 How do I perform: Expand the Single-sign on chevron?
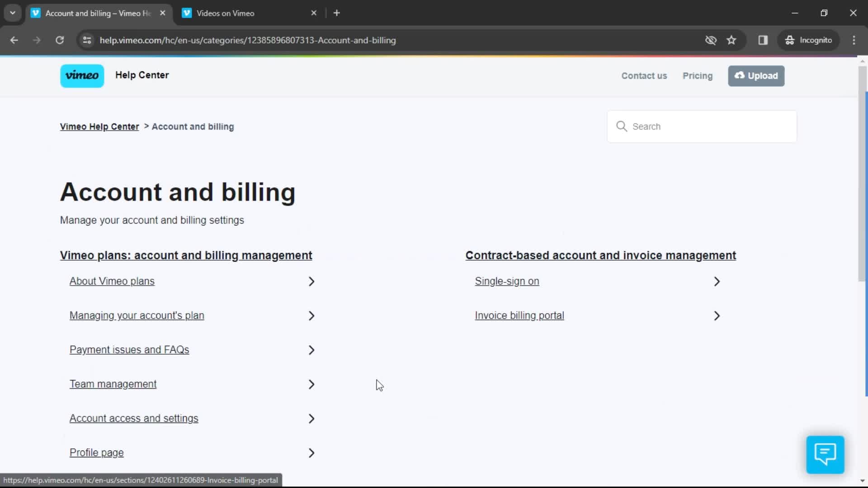717,282
